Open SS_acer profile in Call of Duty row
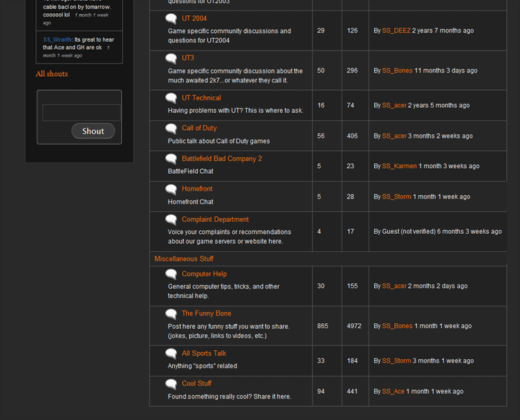Viewport: 520px width, 420px height. point(394,136)
